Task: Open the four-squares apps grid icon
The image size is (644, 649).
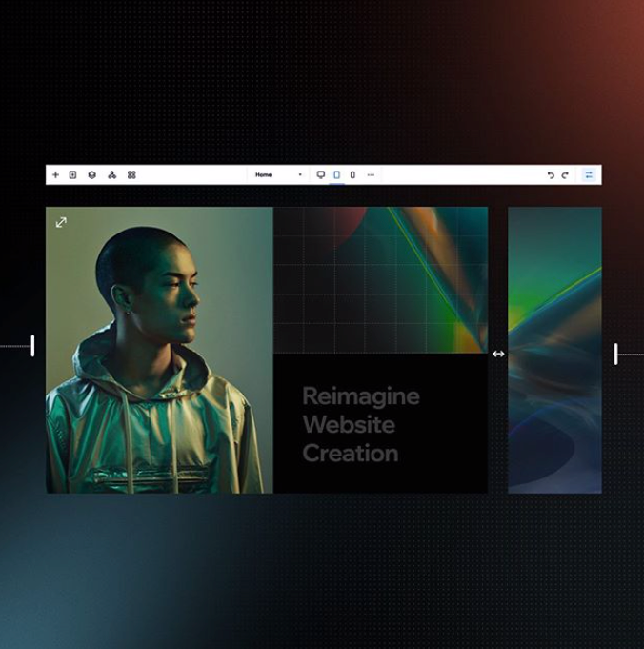Action: 131,174
